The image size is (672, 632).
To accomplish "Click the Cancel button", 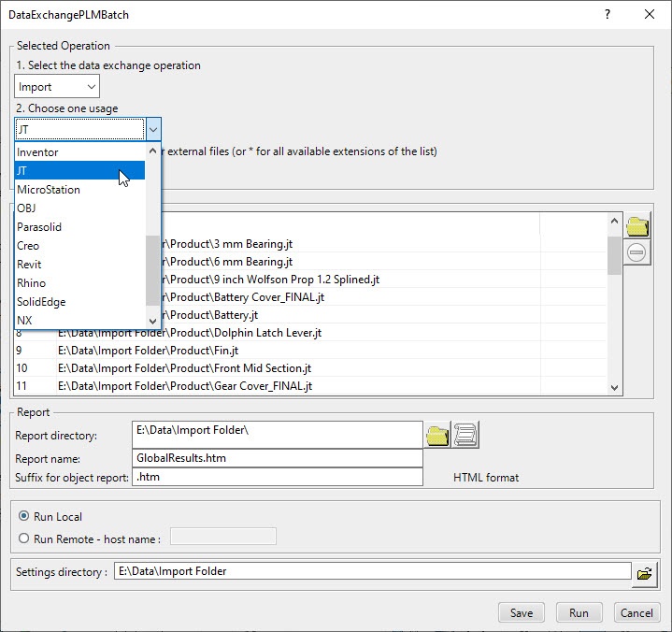I will coord(636,612).
